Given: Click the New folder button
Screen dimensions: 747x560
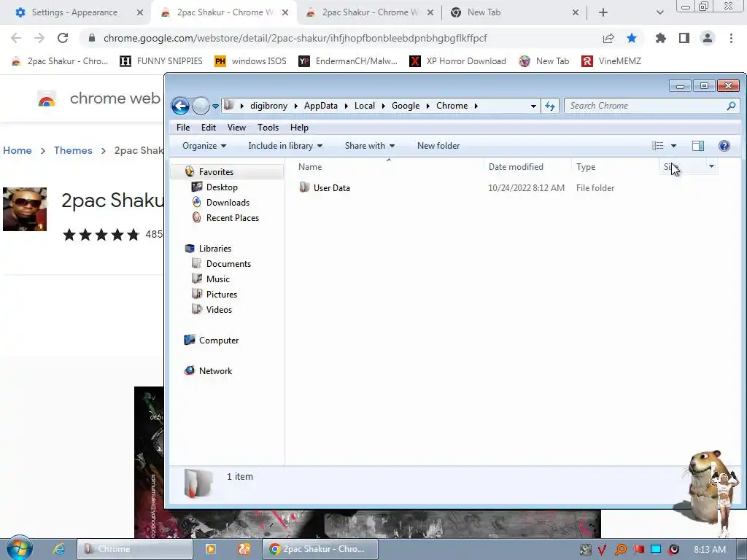Looking at the screenshot, I should click(x=438, y=146).
